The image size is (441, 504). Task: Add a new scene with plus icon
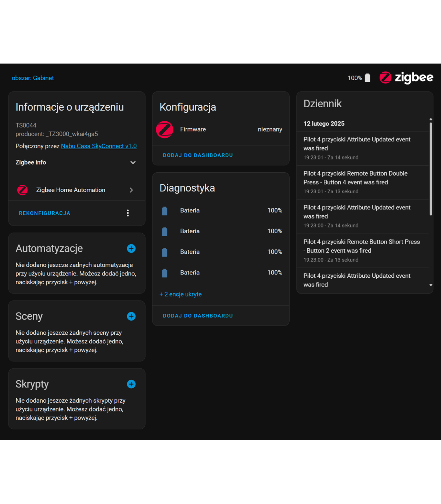coord(131,316)
